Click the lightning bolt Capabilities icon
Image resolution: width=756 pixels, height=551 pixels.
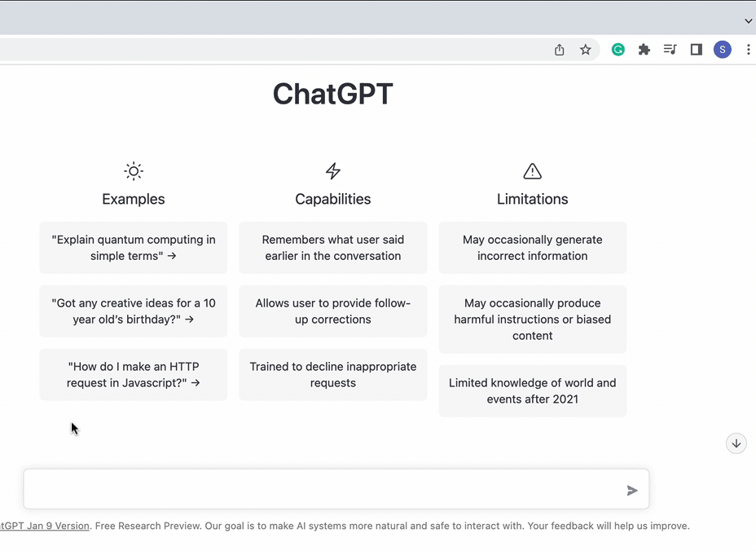coord(333,171)
